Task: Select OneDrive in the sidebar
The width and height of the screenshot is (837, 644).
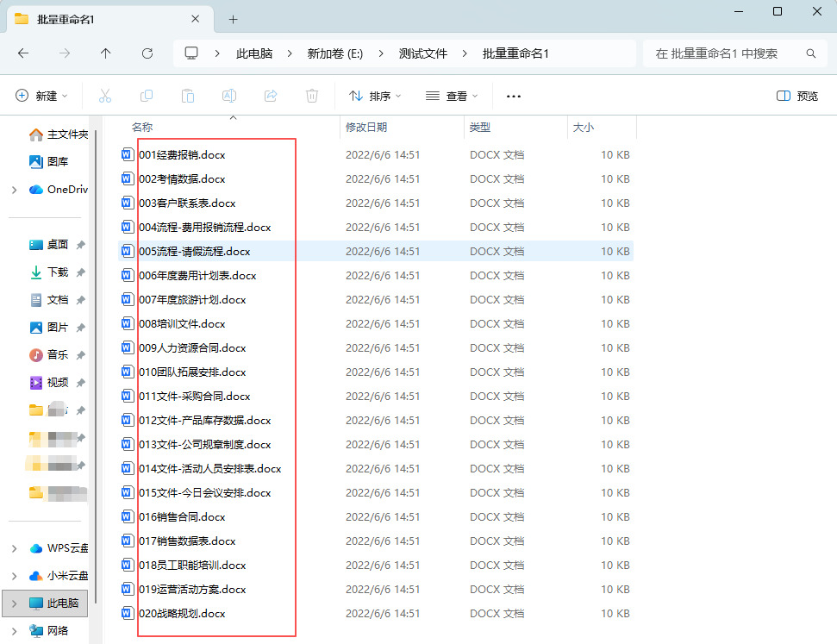Action: (x=58, y=190)
